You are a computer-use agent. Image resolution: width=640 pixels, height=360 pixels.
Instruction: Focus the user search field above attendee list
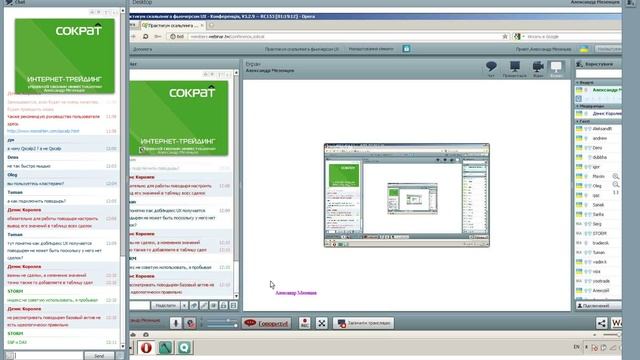598,73
